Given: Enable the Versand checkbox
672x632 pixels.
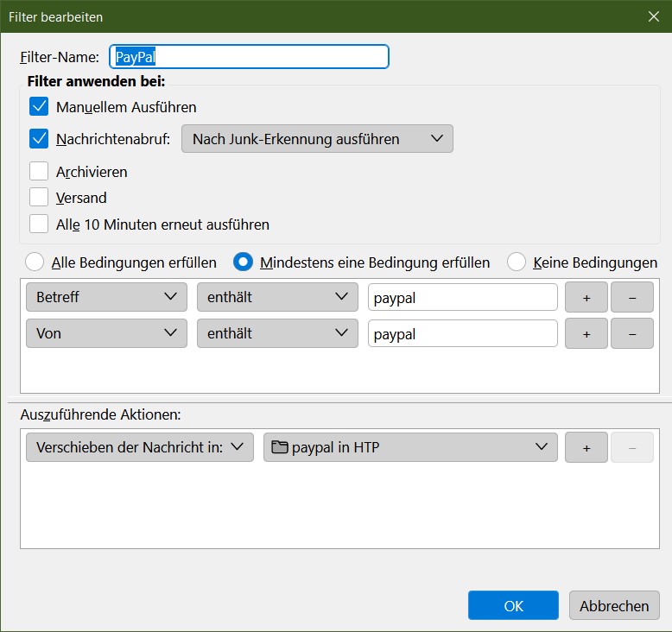Looking at the screenshot, I should [x=39, y=198].
